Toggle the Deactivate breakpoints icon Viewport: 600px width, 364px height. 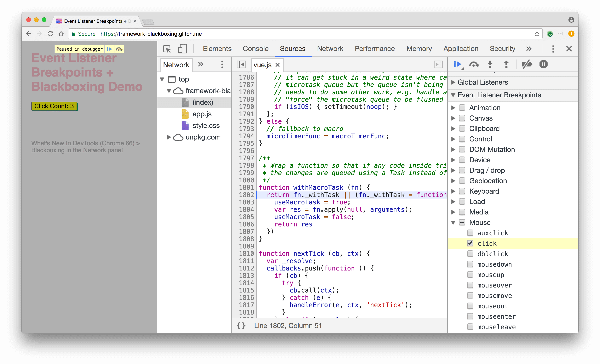point(527,64)
